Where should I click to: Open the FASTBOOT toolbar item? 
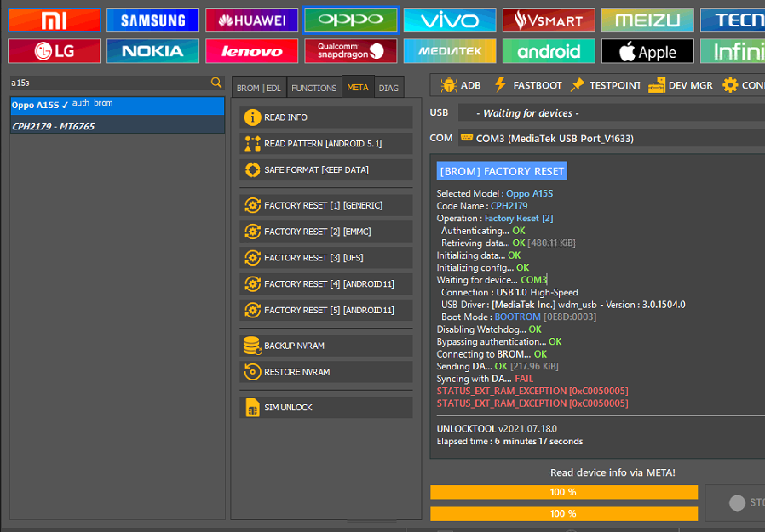[x=528, y=85]
